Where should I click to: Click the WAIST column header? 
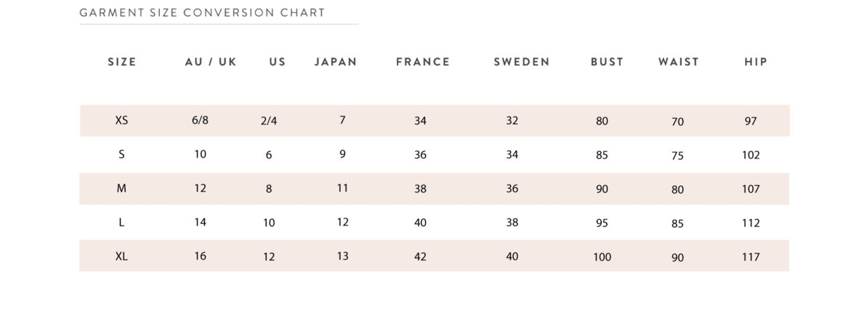click(679, 61)
